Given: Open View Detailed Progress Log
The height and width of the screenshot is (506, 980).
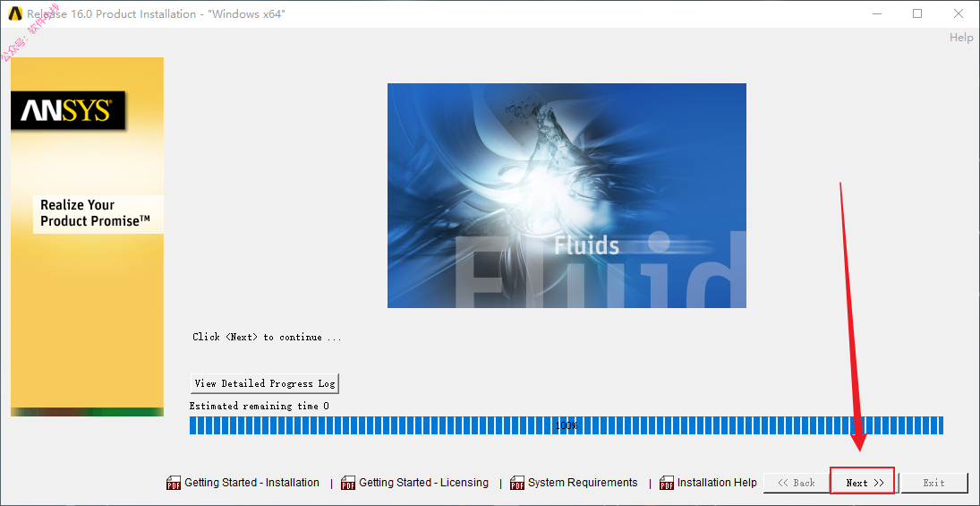Looking at the screenshot, I should pos(264,383).
